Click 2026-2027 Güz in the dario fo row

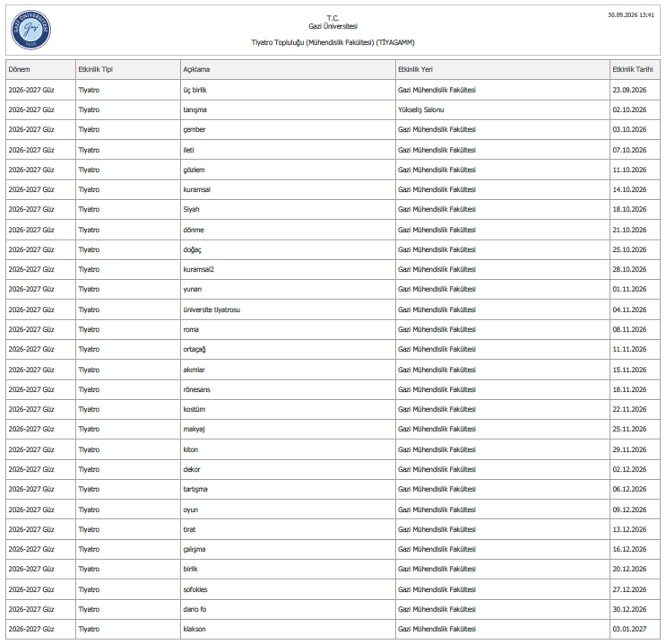pos(31,610)
